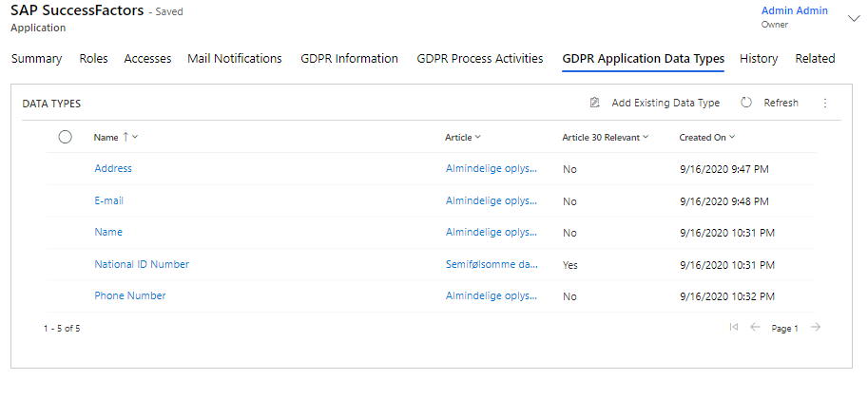Open the Article 30 Relevant column dropdown
The image size is (868, 399).
coord(645,137)
